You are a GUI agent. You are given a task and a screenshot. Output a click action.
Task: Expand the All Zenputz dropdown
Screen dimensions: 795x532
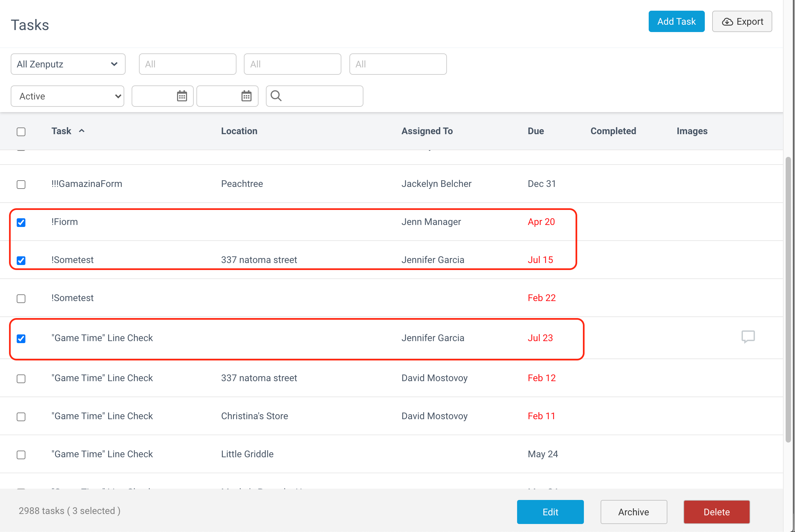point(68,64)
